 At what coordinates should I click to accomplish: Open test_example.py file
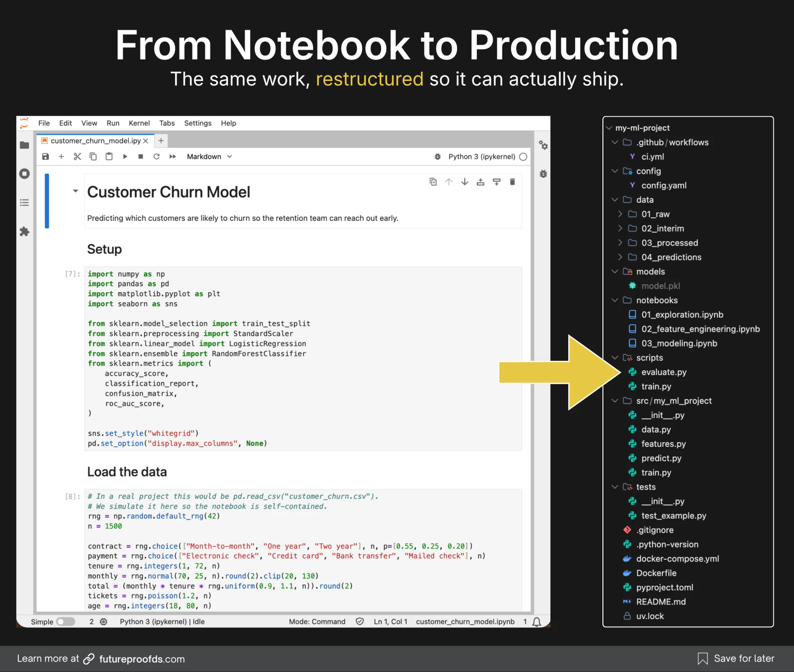pos(673,516)
